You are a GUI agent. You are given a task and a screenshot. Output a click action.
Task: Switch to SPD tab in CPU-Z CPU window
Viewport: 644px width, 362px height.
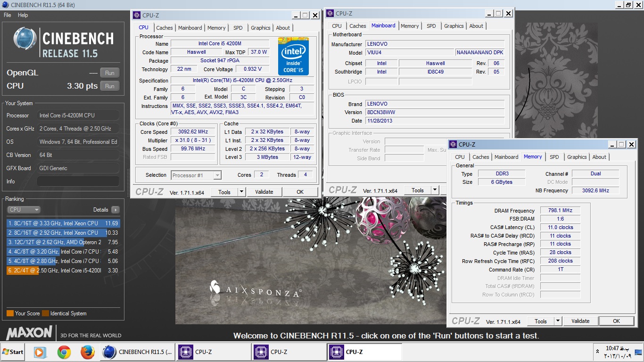tap(238, 28)
